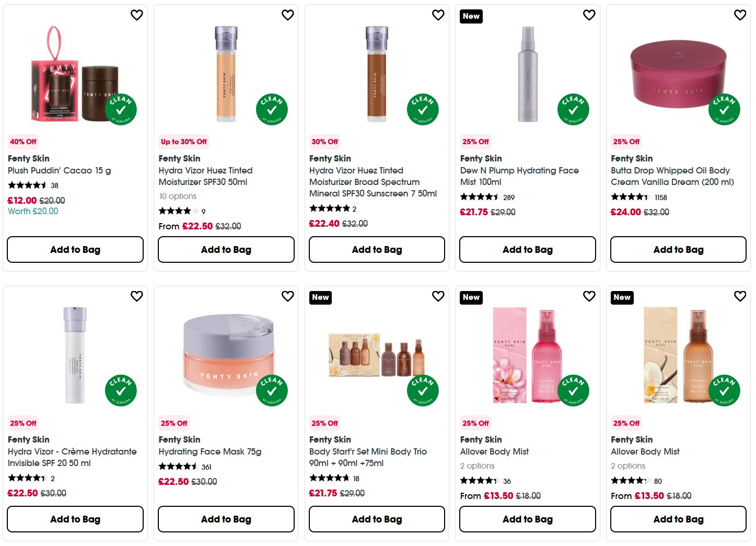This screenshot has height=546, width=756.
Task: Toggle wishlist heart on Hydrating Face Mask
Action: point(287,296)
